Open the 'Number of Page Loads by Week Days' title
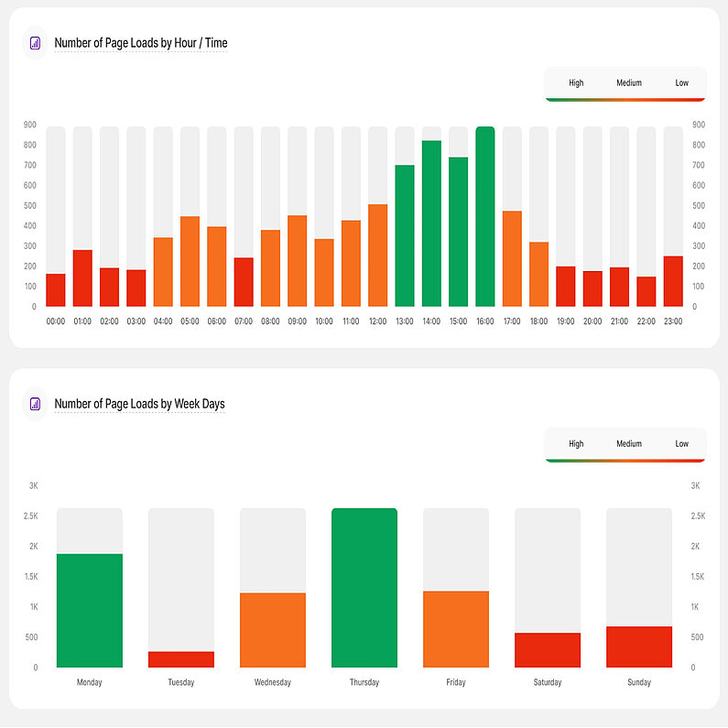Viewport: 728px width, 728px height. [x=139, y=404]
